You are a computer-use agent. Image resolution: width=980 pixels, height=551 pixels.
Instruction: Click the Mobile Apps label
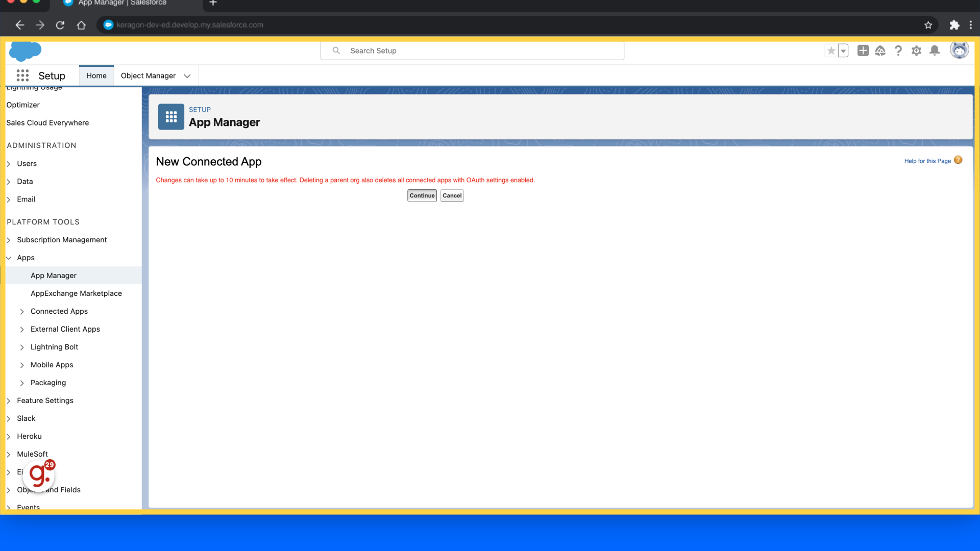click(52, 365)
